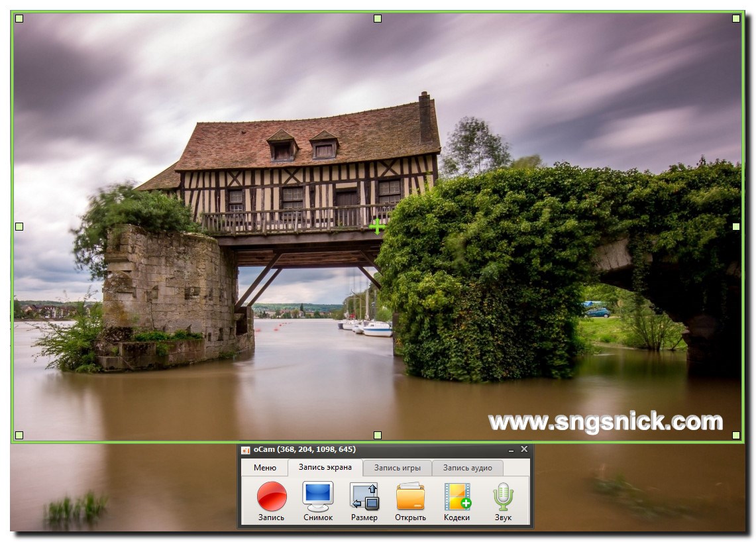Image resolution: width=756 pixels, height=542 pixels.
Task: Close the oCam window
Action: (524, 449)
